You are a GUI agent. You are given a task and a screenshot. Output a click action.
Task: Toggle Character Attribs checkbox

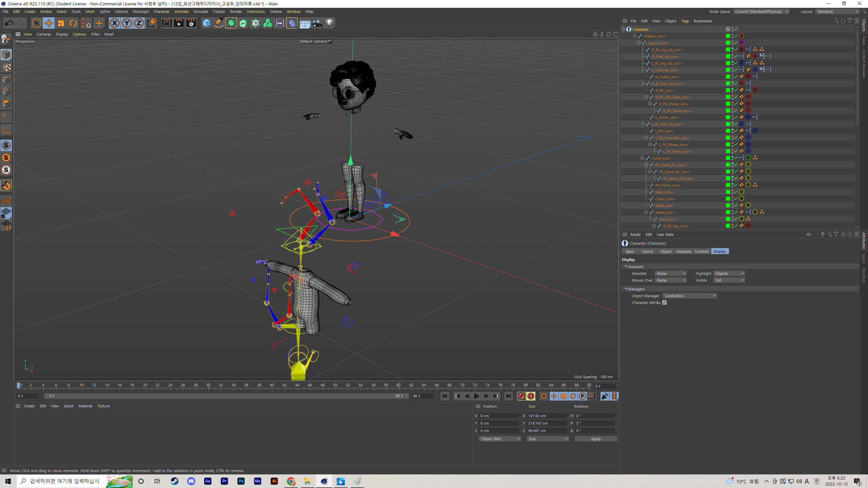click(665, 303)
